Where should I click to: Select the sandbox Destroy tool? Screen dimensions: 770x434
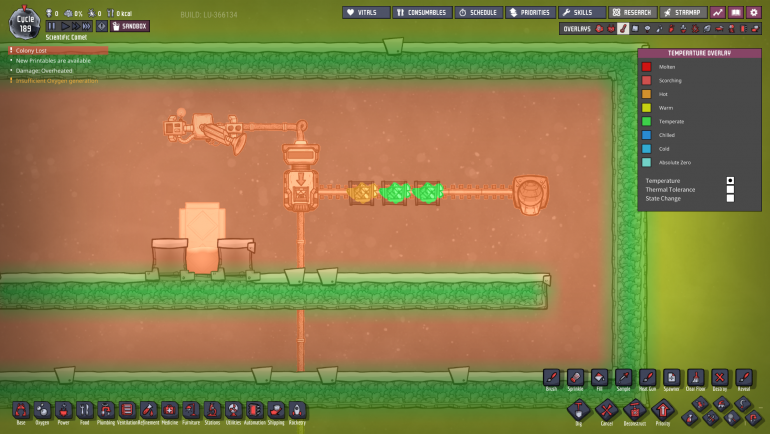tap(719, 378)
